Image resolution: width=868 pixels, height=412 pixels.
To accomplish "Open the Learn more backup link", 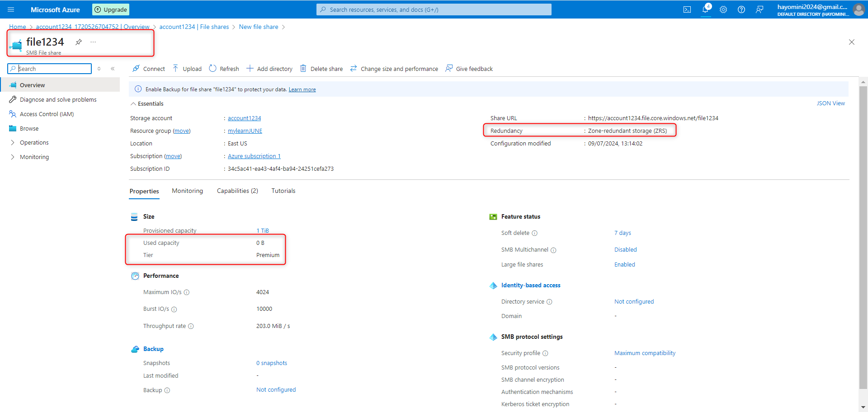I will click(x=302, y=89).
